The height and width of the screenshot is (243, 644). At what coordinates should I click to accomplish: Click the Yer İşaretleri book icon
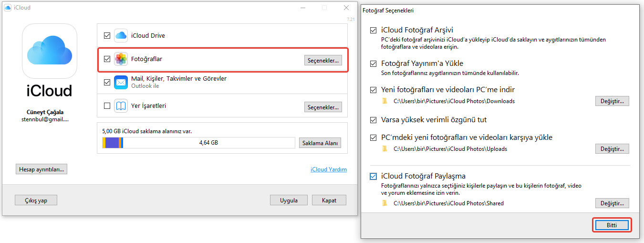pyautogui.click(x=121, y=106)
